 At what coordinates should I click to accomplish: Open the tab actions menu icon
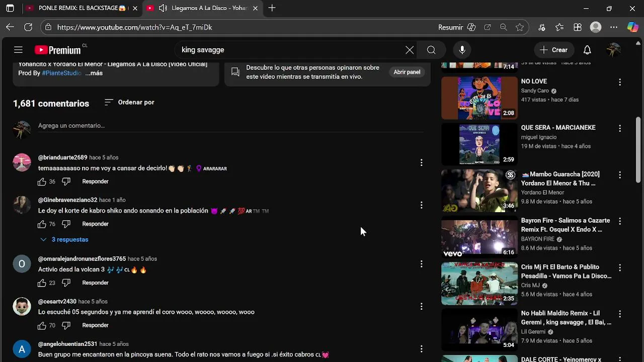pyautogui.click(x=10, y=8)
